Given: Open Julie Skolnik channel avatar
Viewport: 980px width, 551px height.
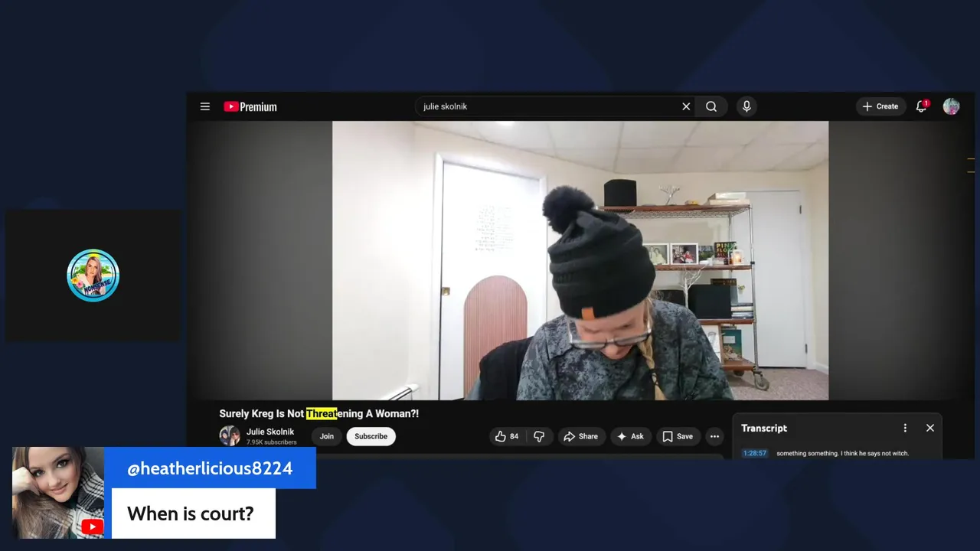Looking at the screenshot, I should (230, 436).
